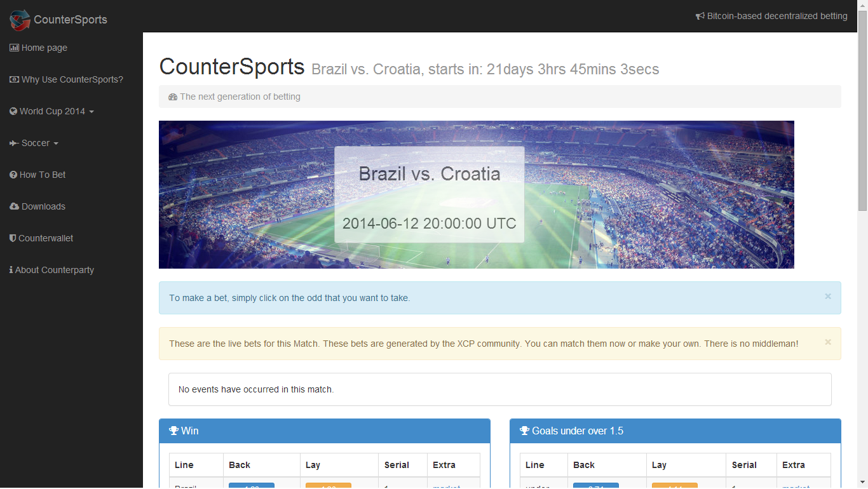Click the 2014-06-12 20:00:00 UTC date text

(x=430, y=224)
